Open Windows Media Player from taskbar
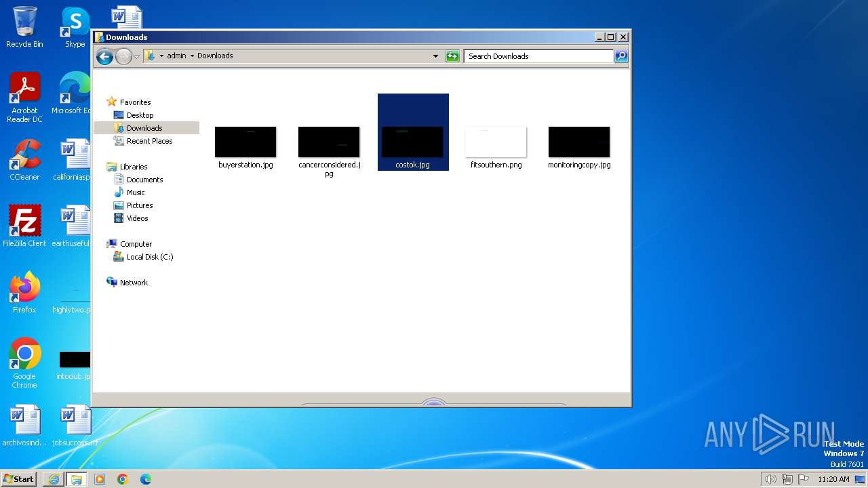The height and width of the screenshot is (488, 868). [x=100, y=479]
